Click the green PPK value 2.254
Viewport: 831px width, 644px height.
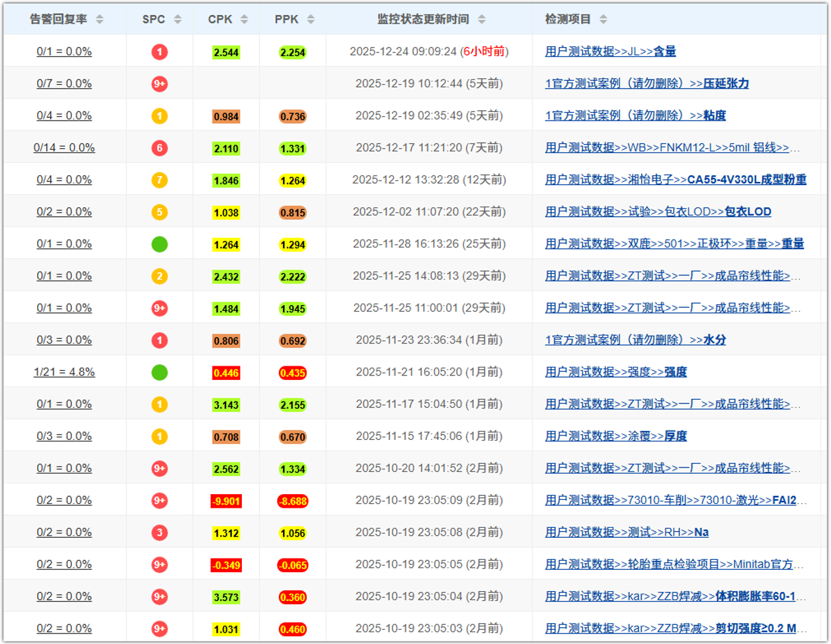click(293, 53)
